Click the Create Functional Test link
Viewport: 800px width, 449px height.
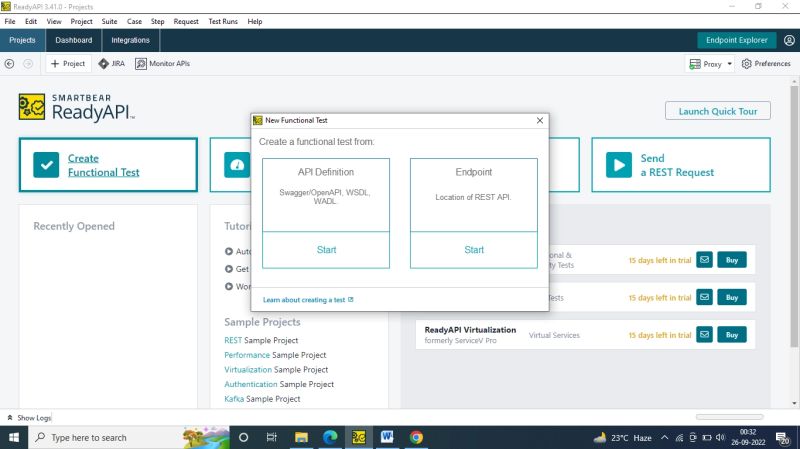(104, 165)
